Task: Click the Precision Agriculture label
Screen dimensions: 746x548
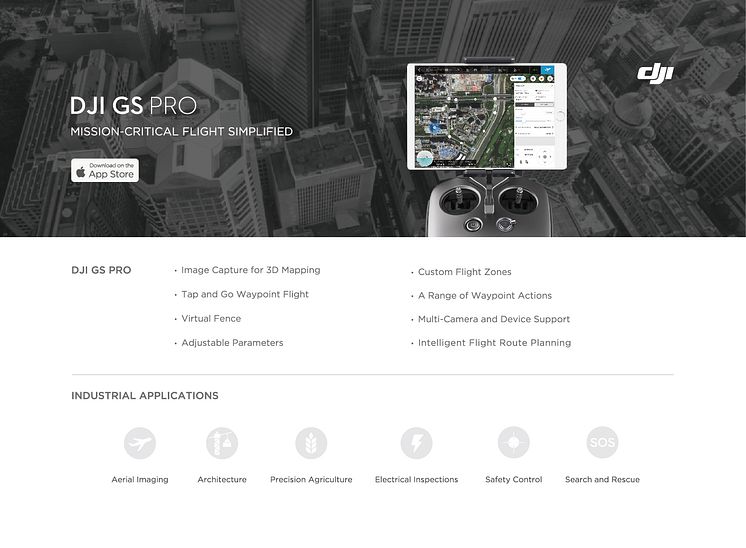Action: pos(311,480)
